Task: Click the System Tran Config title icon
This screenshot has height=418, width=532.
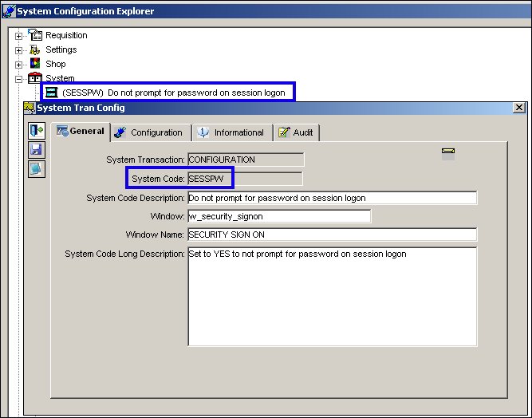Action: point(30,108)
